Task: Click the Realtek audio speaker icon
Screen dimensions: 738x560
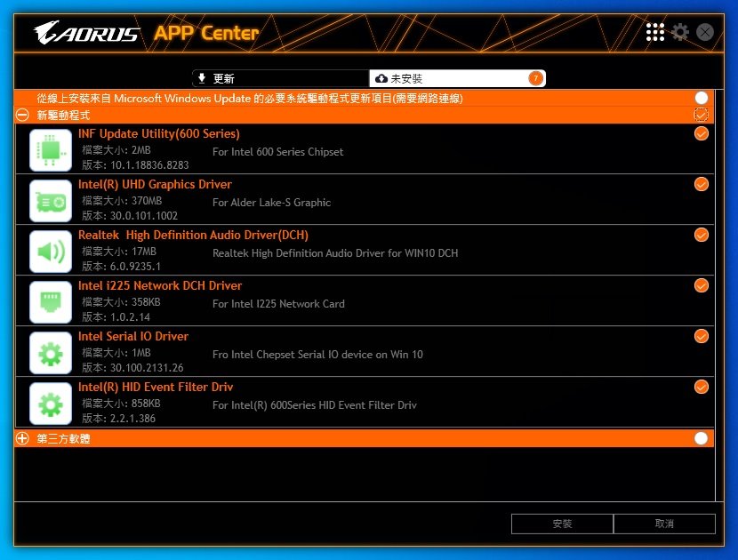Action: [51, 252]
